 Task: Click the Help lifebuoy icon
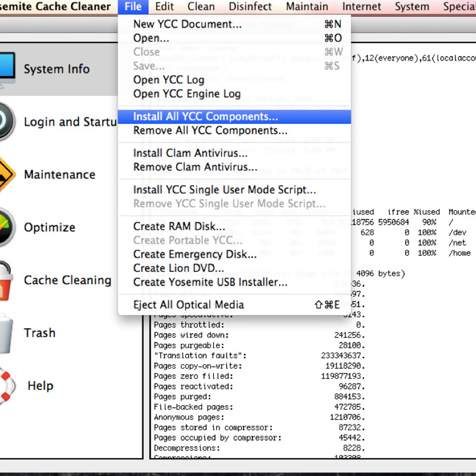(x=7, y=386)
